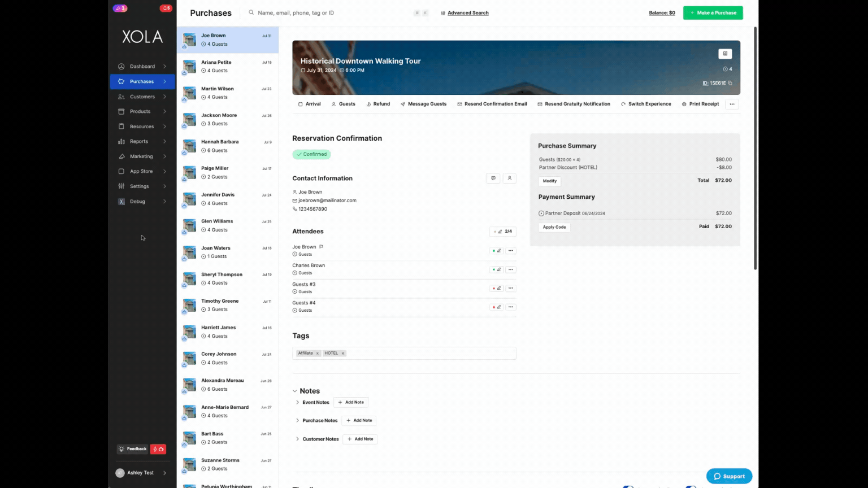
Task: Expand the Dashboard sidebar menu
Action: pyautogui.click(x=164, y=67)
